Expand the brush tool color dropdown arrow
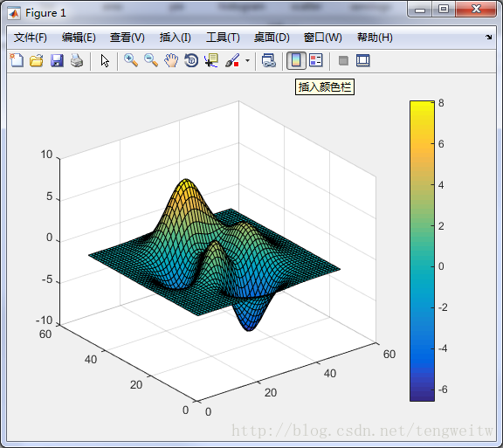The width and height of the screenshot is (503, 448). click(x=247, y=60)
